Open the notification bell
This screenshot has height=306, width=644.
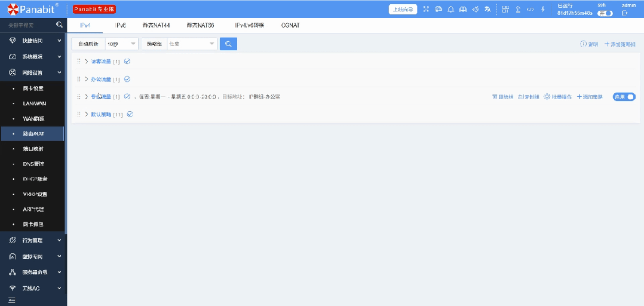450,9
